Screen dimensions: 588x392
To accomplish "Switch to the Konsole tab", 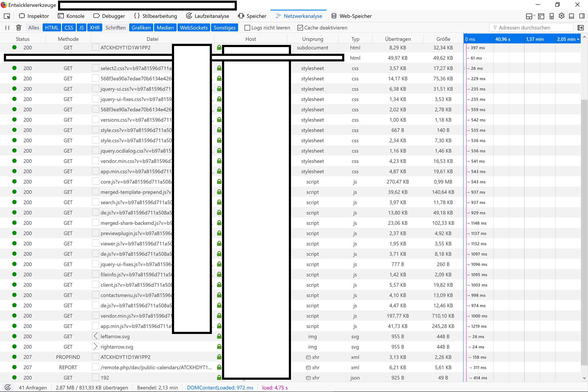I will click(71, 16).
